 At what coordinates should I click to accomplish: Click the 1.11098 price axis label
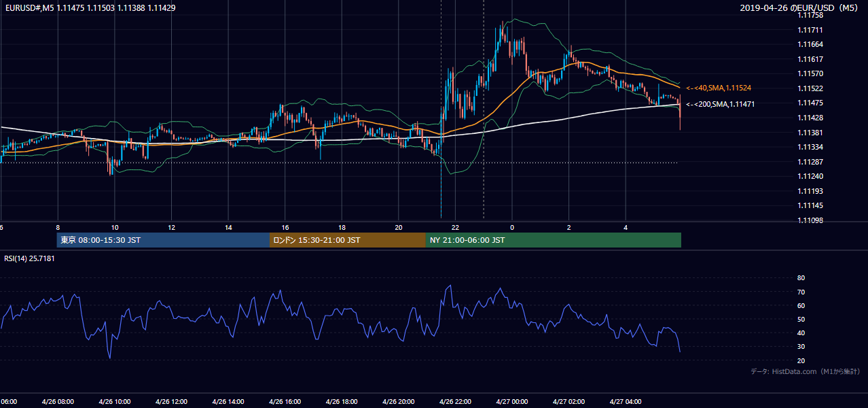810,220
